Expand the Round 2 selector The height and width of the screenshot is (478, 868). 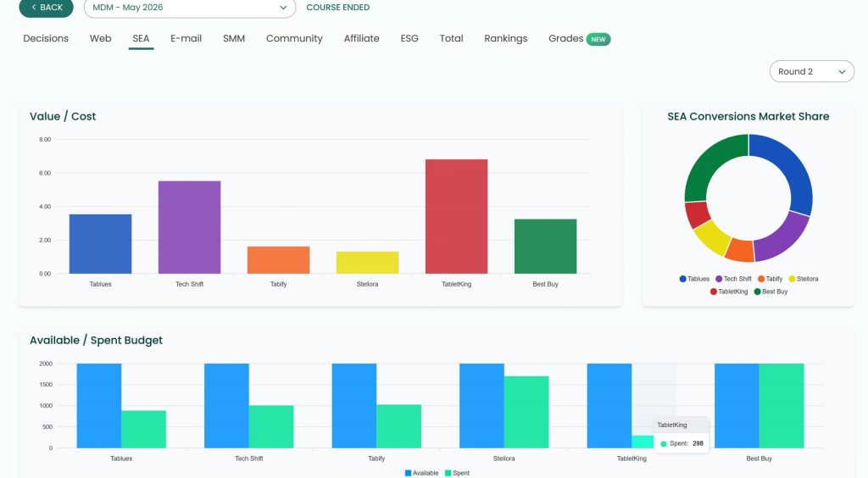(x=811, y=71)
